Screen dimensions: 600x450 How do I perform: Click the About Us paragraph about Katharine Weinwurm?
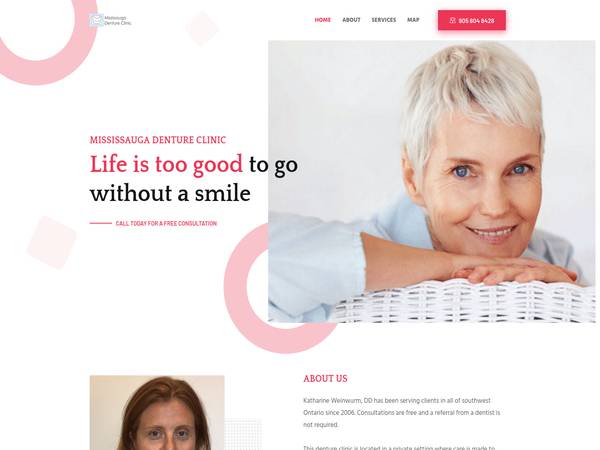pyautogui.click(x=401, y=412)
